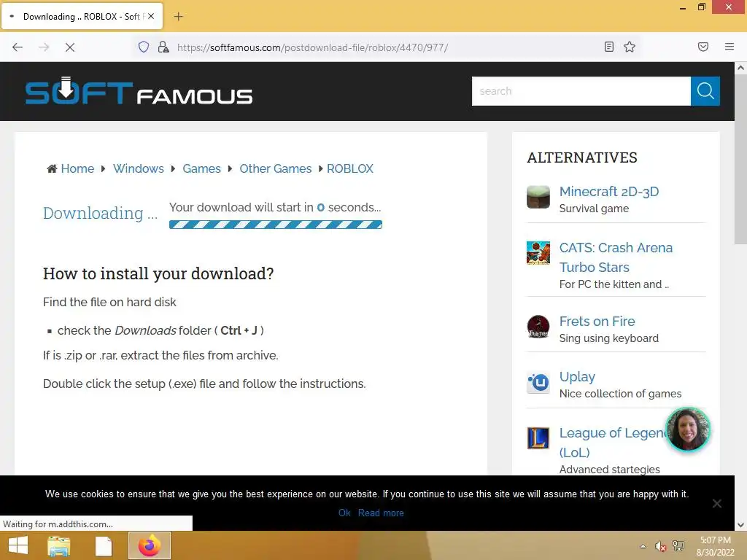Image resolution: width=747 pixels, height=560 pixels.
Task: Click the SoftFamous logo
Action: [x=139, y=91]
